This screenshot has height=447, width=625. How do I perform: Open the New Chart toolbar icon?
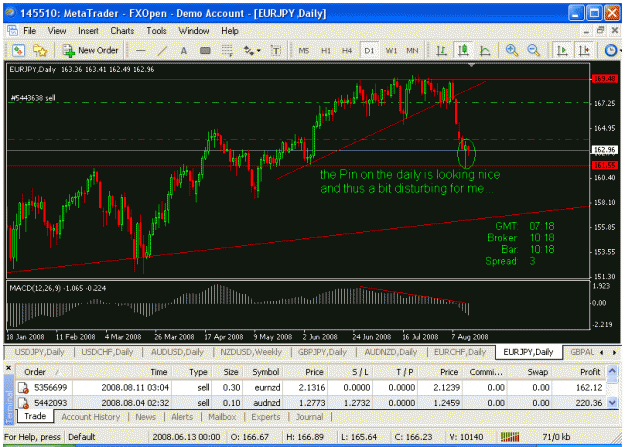coord(18,51)
